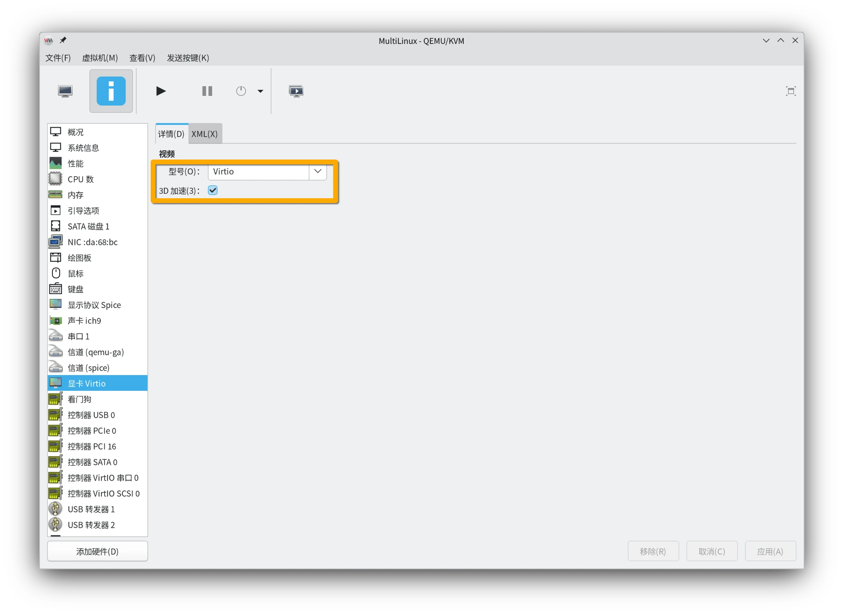Open the 文件(F) menu
The height and width of the screenshot is (616, 844).
(58, 58)
